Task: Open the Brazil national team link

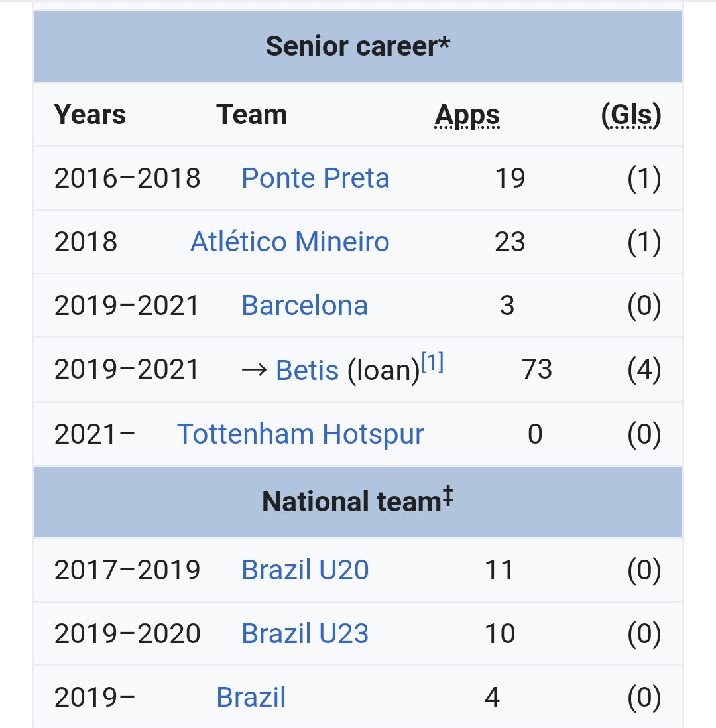Action: click(251, 697)
